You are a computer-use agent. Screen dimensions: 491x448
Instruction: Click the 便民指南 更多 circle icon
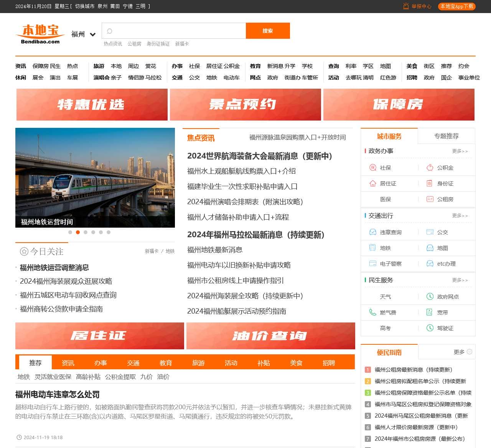point(470,352)
